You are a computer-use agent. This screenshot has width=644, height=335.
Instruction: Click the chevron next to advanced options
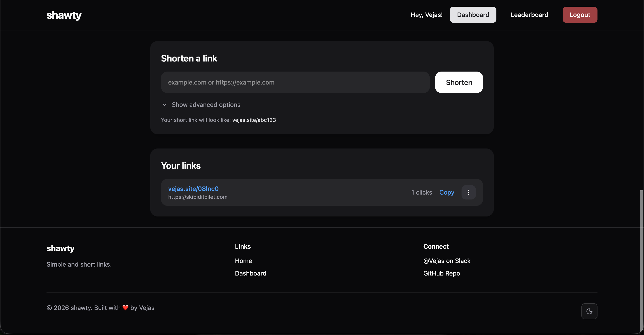[165, 105]
